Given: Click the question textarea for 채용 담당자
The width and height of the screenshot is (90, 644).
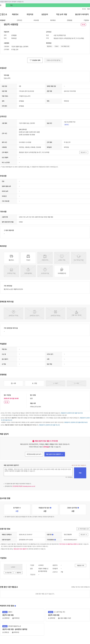Looking at the screenshot, I should tap(38, 472).
